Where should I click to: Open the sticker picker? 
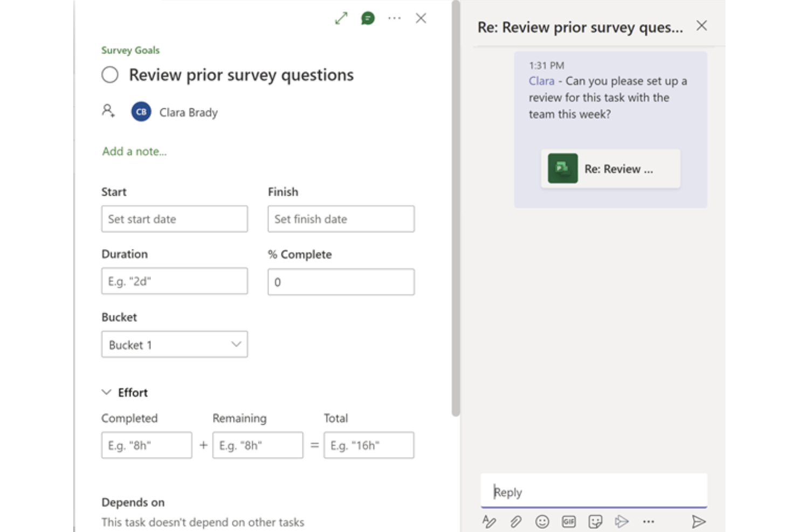595,521
